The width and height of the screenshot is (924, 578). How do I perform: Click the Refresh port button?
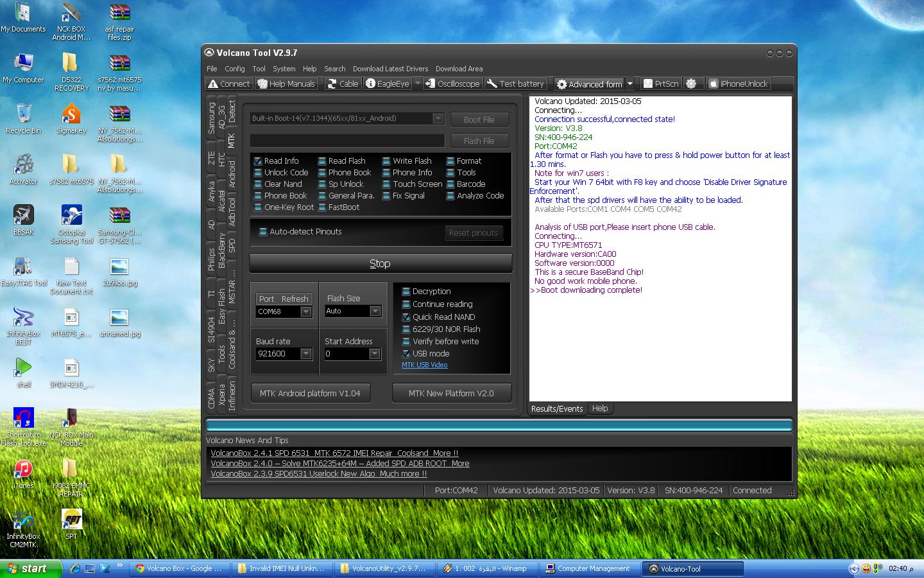295,299
